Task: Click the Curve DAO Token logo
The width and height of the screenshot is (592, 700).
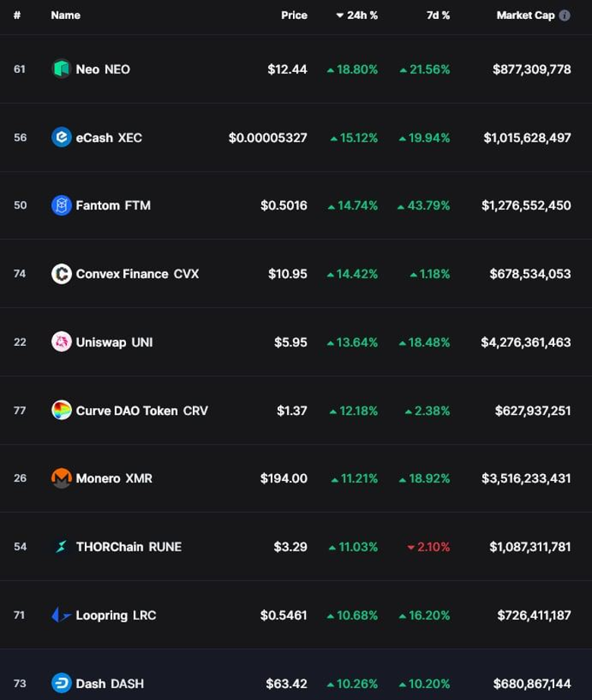Action: click(x=61, y=410)
